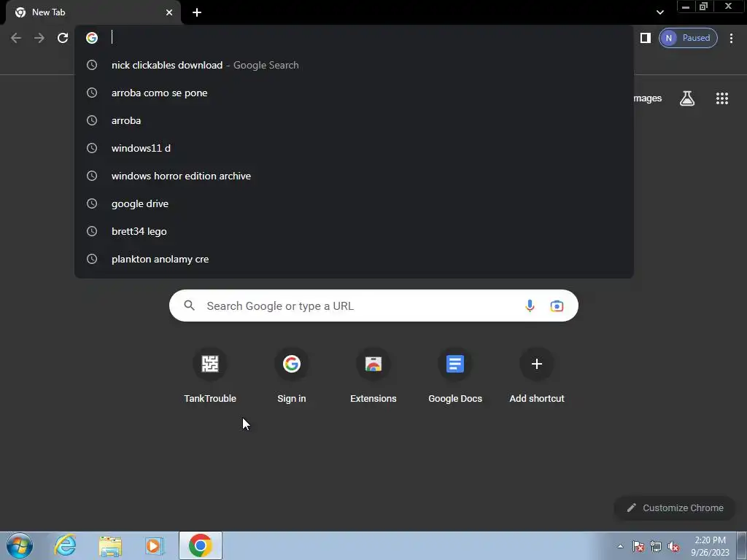Reload the current page
Image resolution: width=747 pixels, height=560 pixels.
click(x=63, y=38)
